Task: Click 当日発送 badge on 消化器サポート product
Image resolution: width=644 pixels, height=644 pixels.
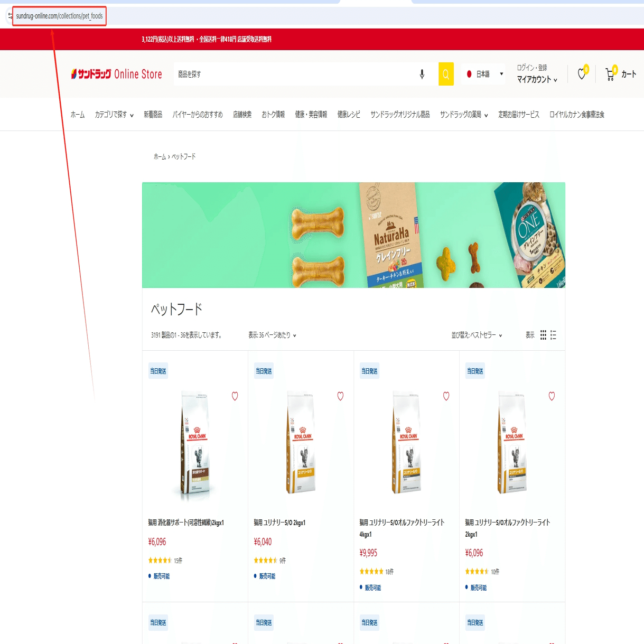Action: (158, 371)
